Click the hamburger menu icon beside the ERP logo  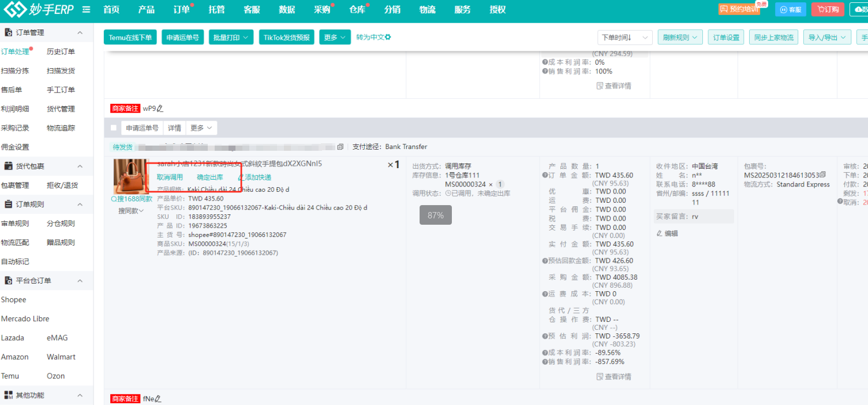click(x=86, y=10)
